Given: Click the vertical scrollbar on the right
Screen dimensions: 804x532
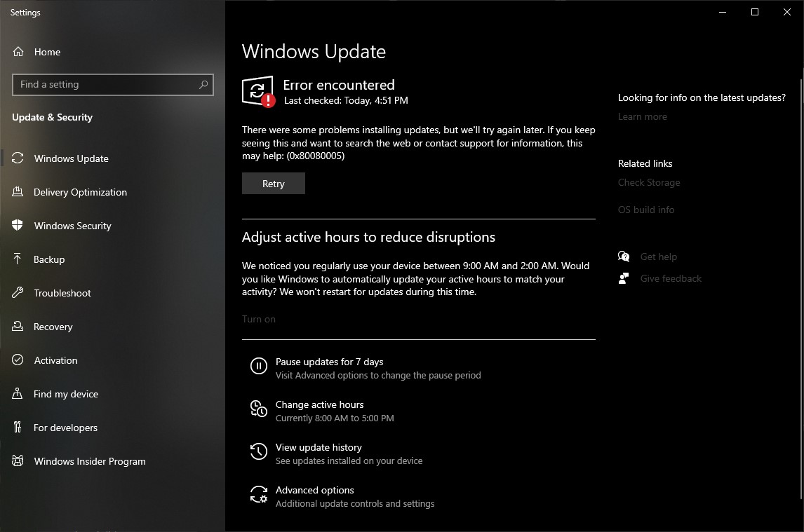Looking at the screenshot, I should 801,289.
